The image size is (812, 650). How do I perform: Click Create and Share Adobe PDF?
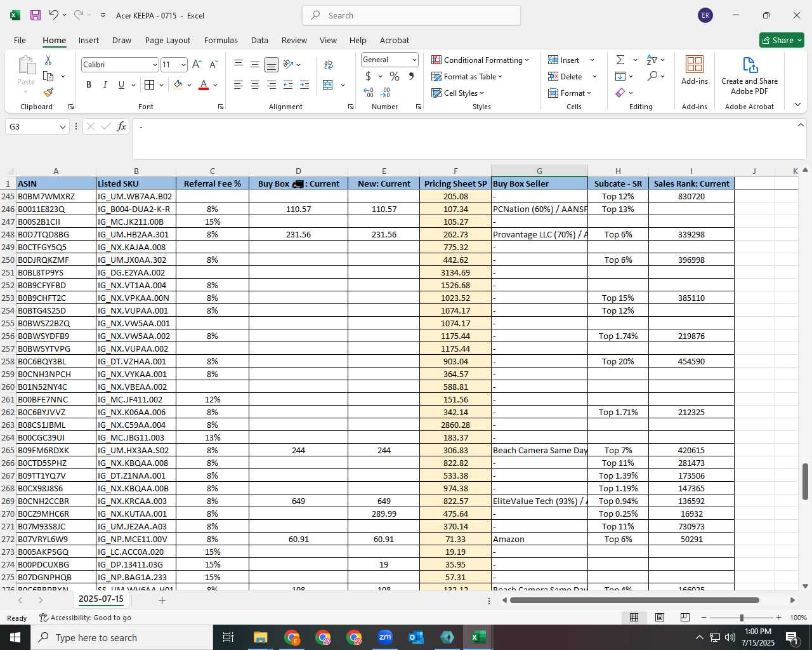[749, 76]
